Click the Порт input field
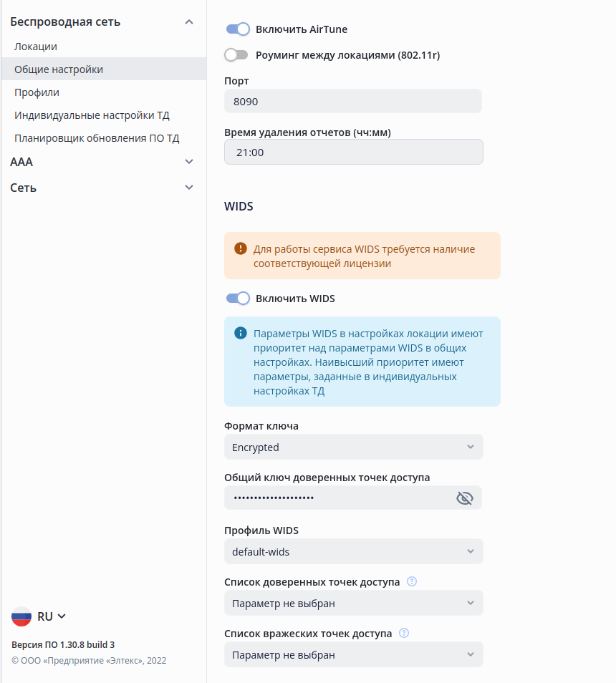Viewport: 616px width, 683px height. (352, 102)
